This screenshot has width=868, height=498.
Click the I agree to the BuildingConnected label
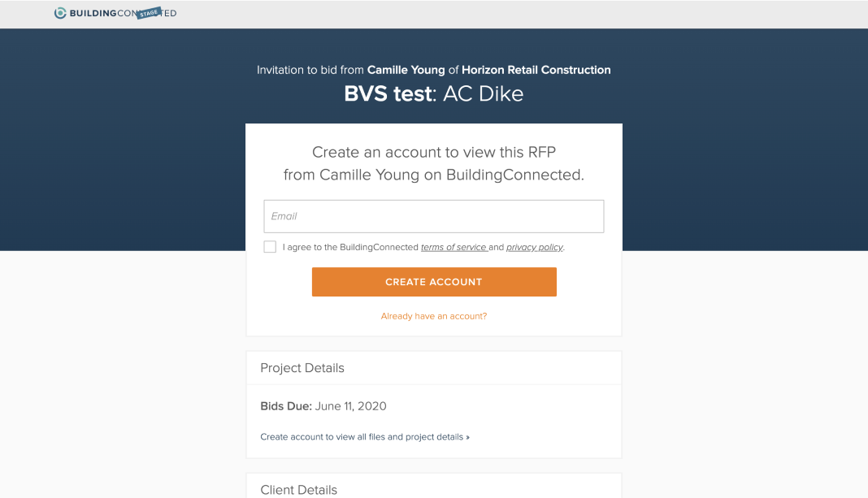point(350,247)
